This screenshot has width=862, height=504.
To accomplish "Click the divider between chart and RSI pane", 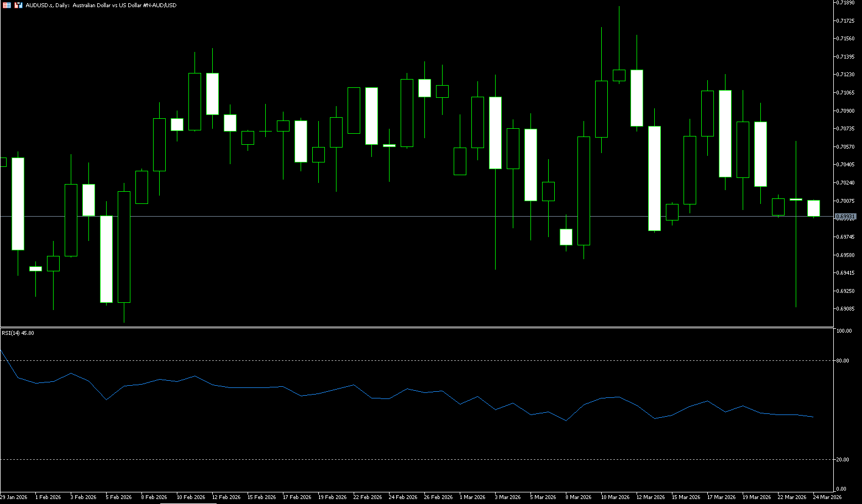I will coord(414,327).
